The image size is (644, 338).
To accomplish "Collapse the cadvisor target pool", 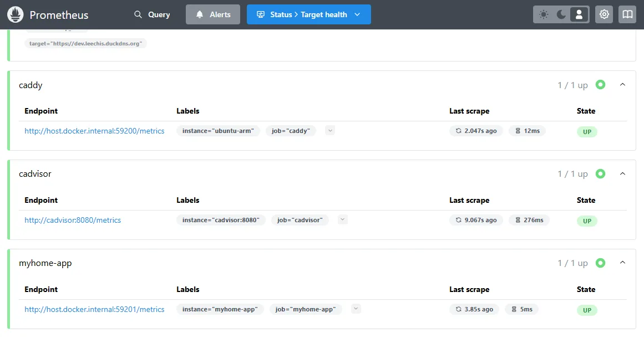I will [622, 173].
